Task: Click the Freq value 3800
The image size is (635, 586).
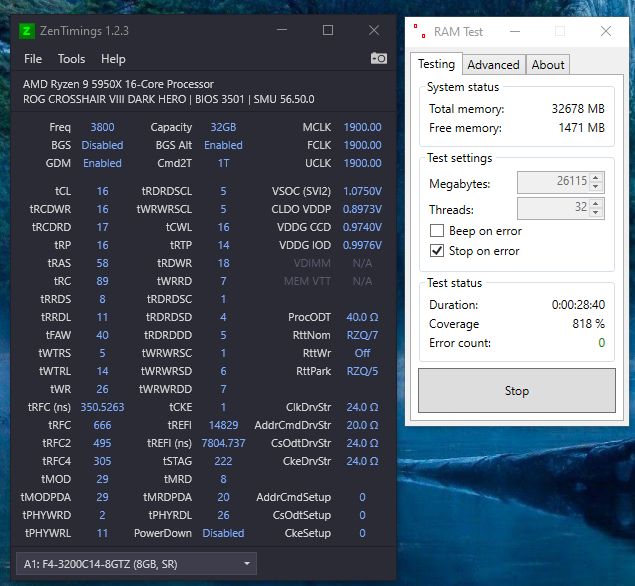Action: coord(102,127)
